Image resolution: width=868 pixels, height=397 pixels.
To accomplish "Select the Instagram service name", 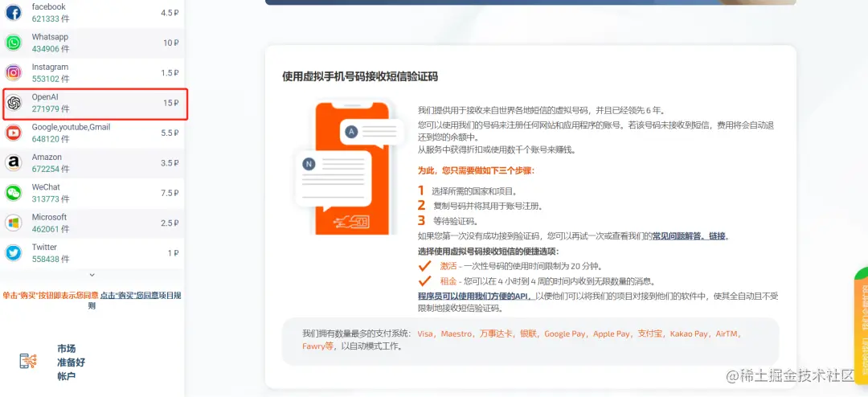I will coord(50,67).
